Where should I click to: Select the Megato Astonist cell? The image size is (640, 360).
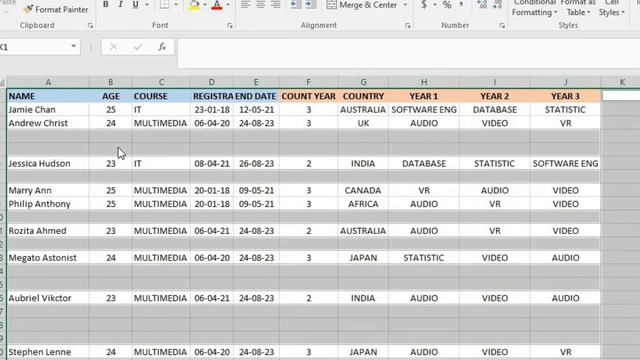pyautogui.click(x=48, y=258)
